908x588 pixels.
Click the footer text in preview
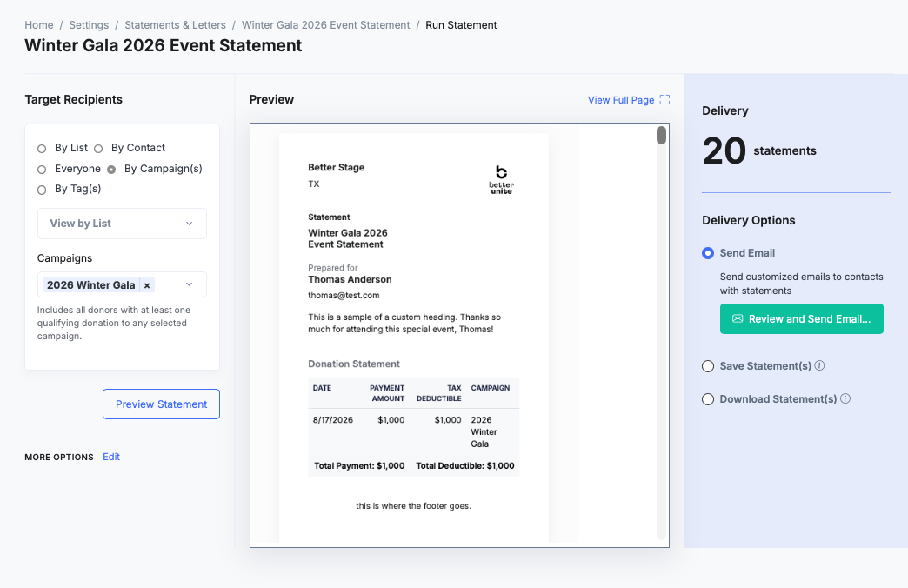tap(413, 505)
